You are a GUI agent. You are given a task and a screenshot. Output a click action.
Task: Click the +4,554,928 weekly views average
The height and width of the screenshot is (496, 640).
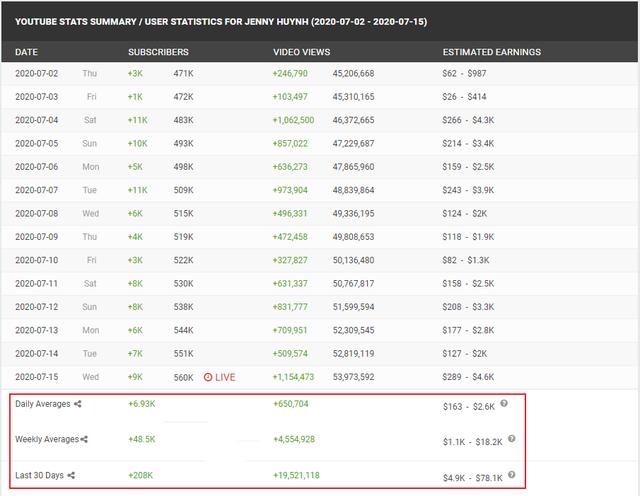294,440
